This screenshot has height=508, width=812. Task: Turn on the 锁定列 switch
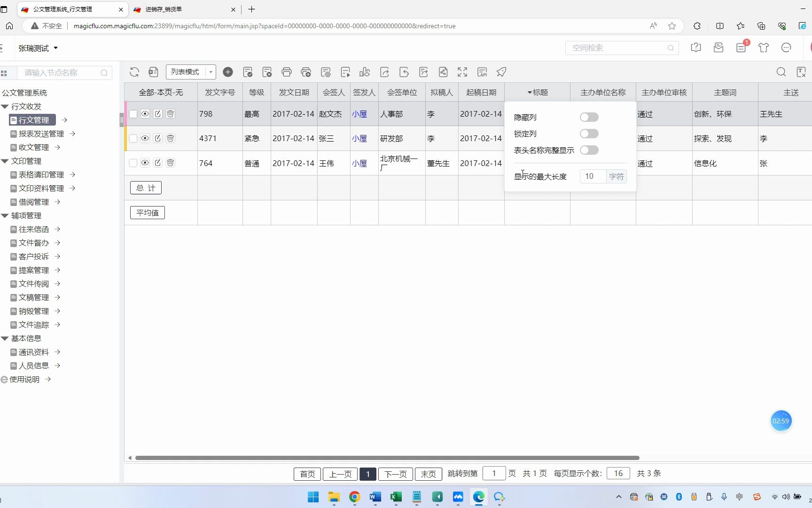[589, 134]
